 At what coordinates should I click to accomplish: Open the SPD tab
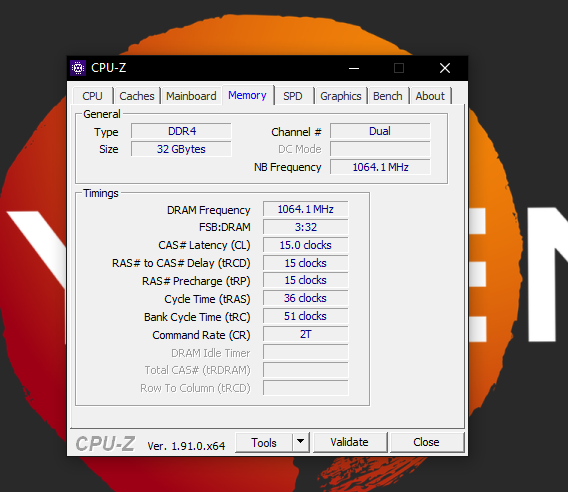click(x=293, y=96)
